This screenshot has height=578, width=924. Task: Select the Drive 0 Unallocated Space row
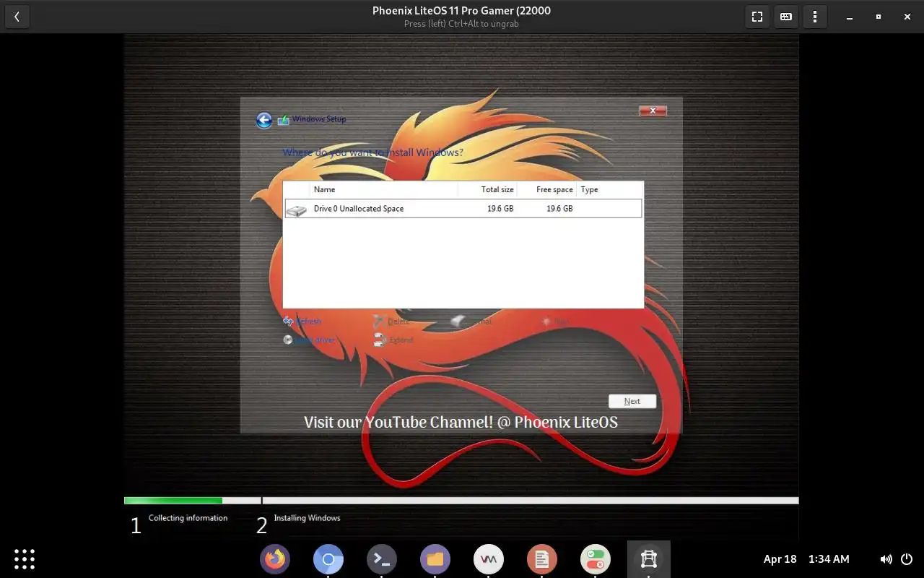(463, 208)
